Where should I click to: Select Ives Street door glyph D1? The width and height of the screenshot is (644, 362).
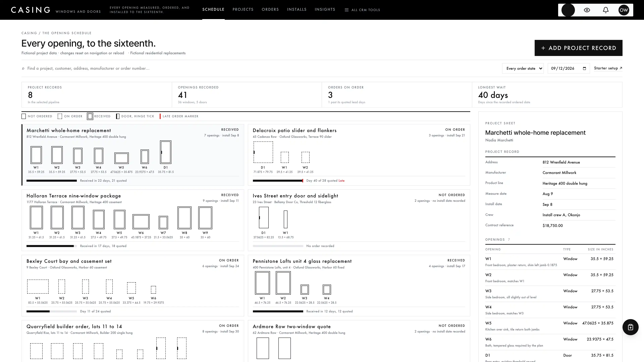coord(263,217)
